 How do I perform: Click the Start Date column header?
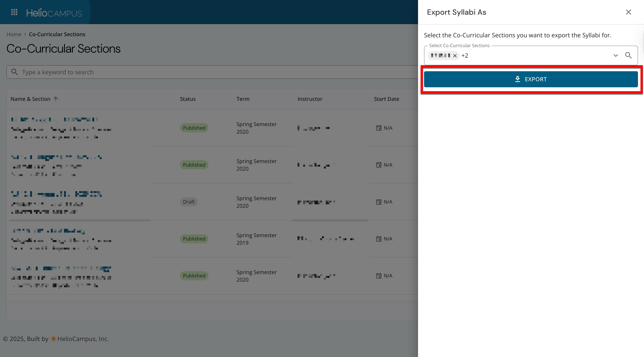[x=386, y=99]
